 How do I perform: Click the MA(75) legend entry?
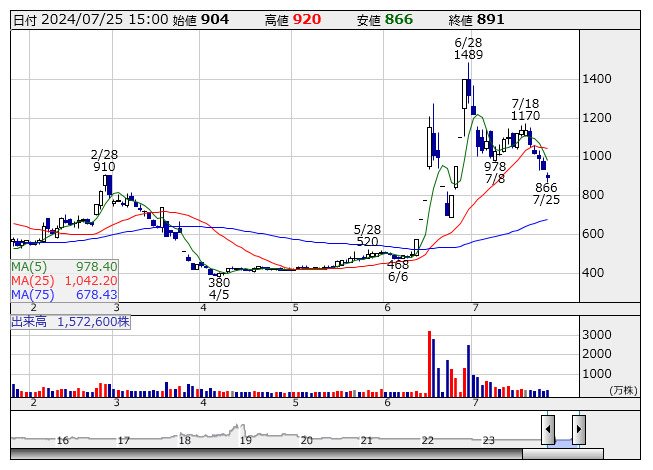click(65, 295)
